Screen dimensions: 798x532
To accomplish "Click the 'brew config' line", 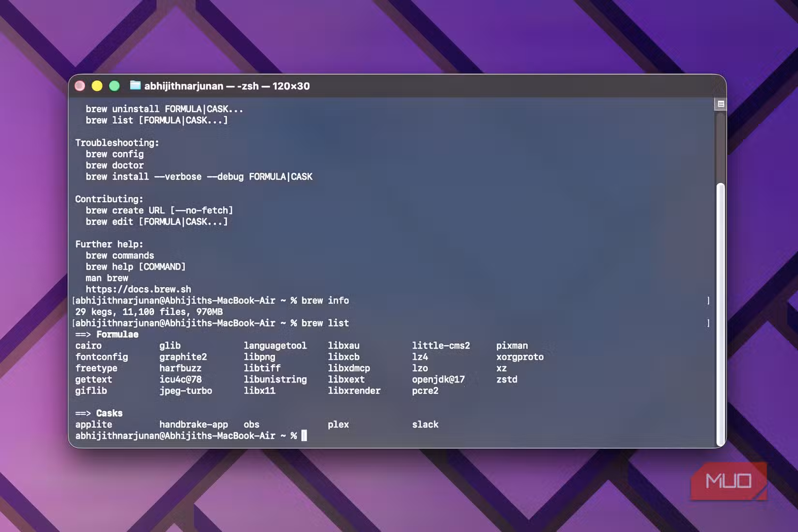I will (x=115, y=154).
